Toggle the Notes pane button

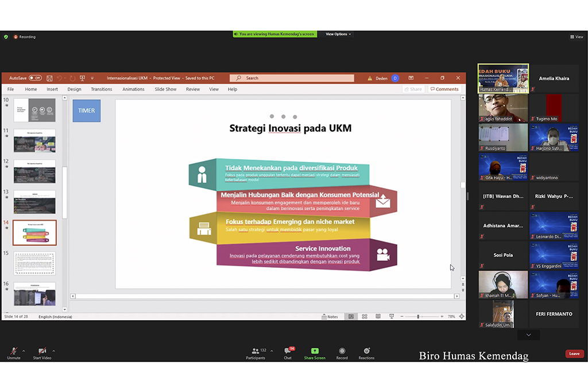tap(330, 317)
